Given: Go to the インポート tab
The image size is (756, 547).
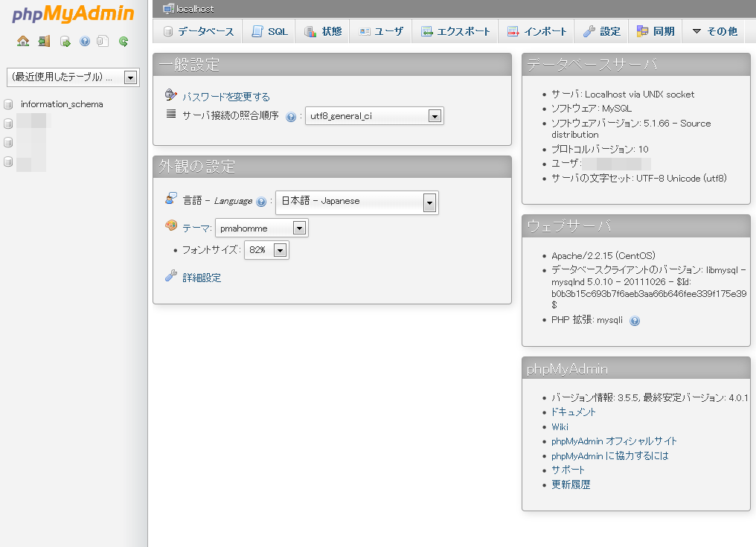Looking at the screenshot, I should point(536,31).
